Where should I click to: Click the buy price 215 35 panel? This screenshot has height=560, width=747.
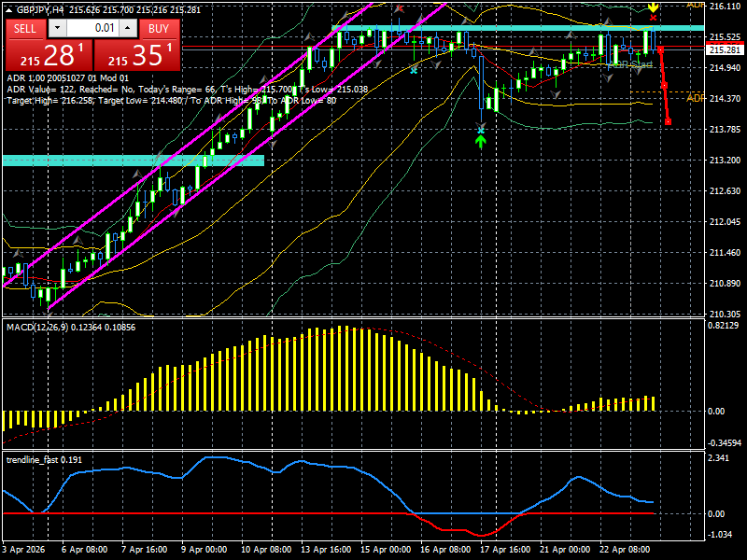coord(137,55)
